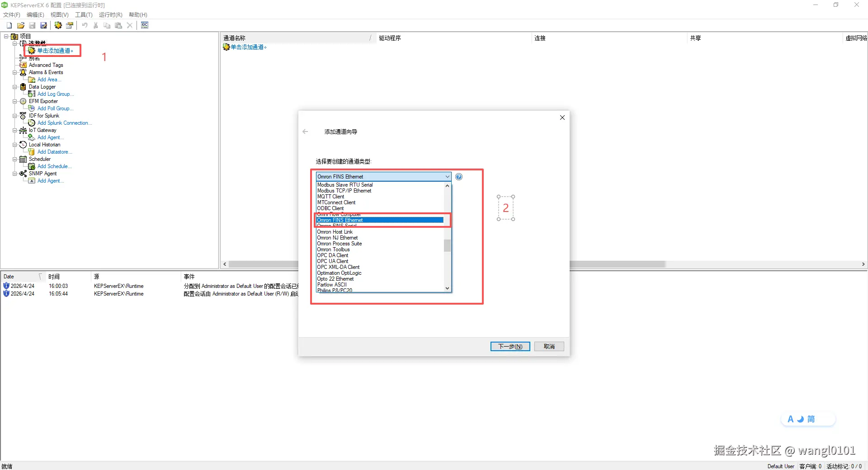Click the Save toolbar icon

coord(32,25)
